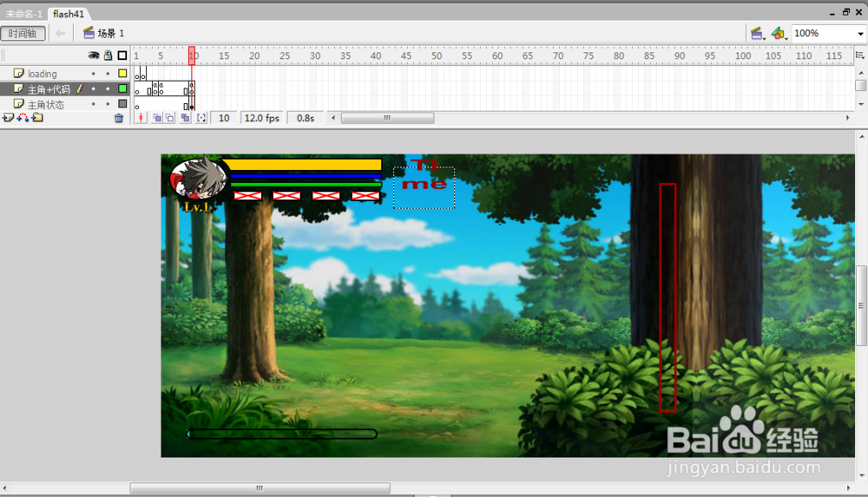Image resolution: width=868 pixels, height=497 pixels.
Task: Click frame 20 on the timeline ruler
Action: [254, 56]
